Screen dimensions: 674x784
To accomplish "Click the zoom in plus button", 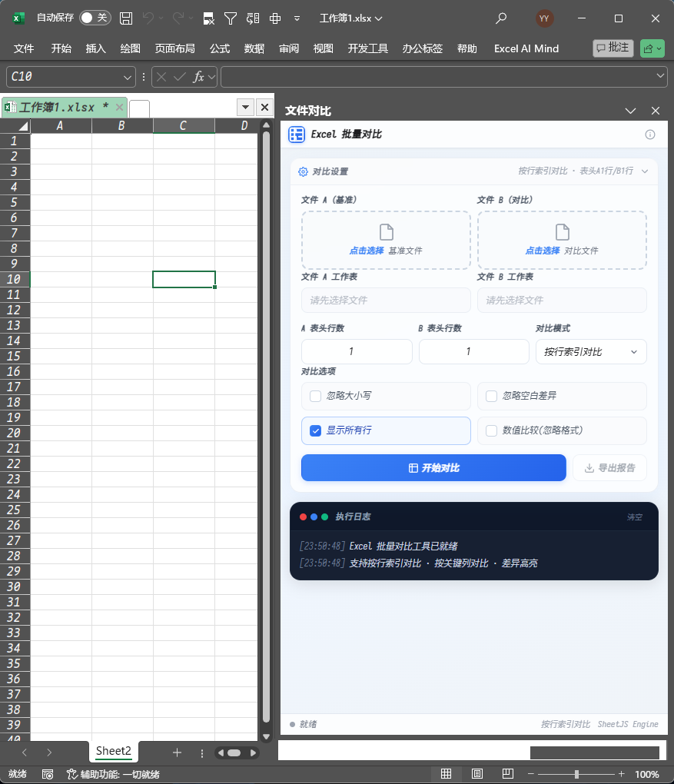I will (621, 774).
